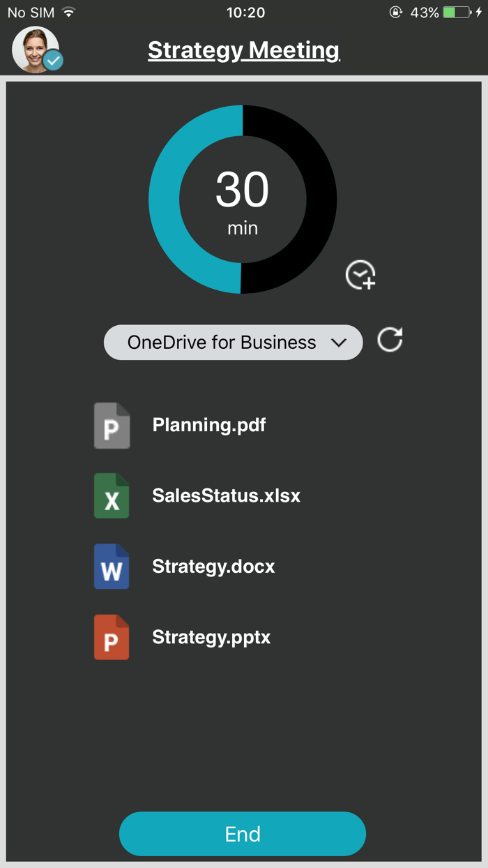Viewport: 488px width, 868px height.
Task: Tap the Wi-Fi icon in status bar
Action: point(68,13)
